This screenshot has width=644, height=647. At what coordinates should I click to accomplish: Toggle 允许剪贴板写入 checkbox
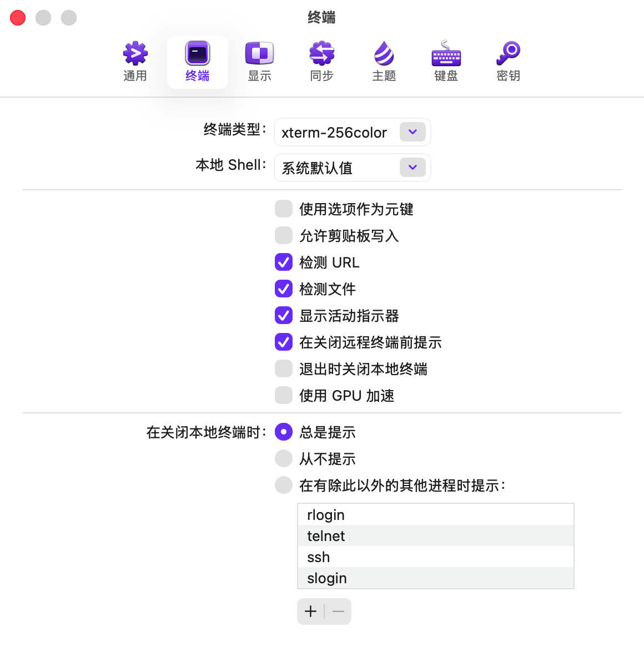point(284,236)
